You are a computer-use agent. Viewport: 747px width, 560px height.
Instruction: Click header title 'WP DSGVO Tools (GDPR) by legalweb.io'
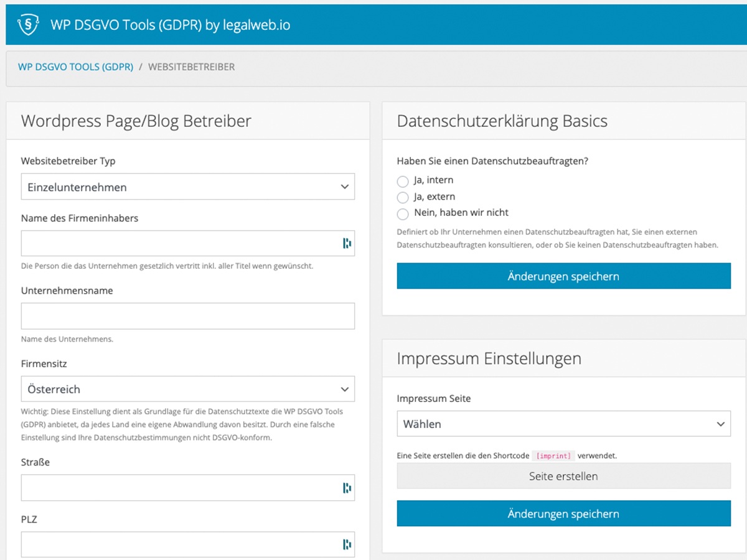[x=171, y=26]
